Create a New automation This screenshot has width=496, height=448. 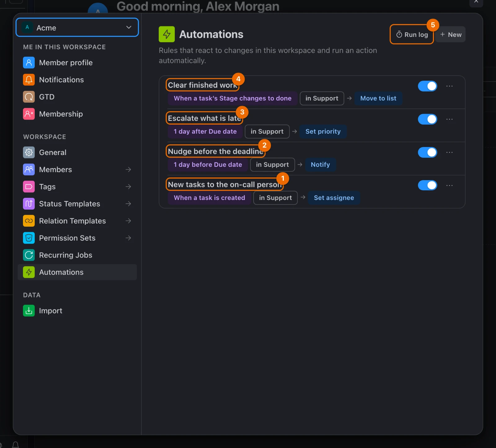point(450,34)
